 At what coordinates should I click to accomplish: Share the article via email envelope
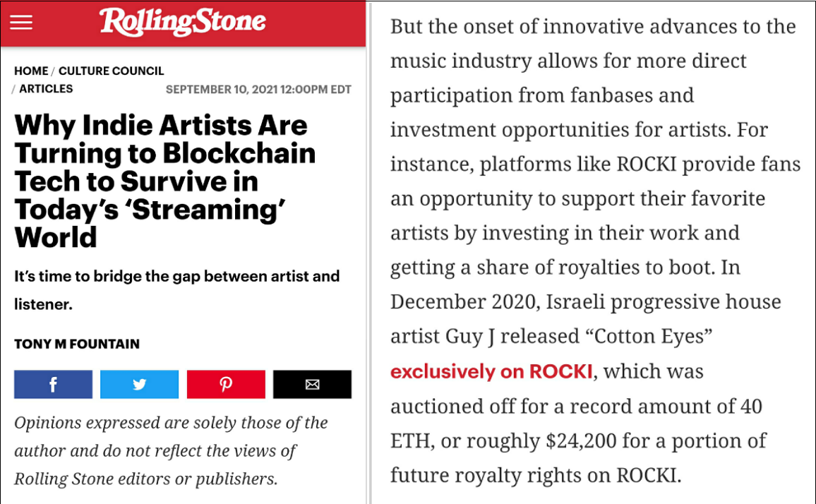click(x=312, y=384)
